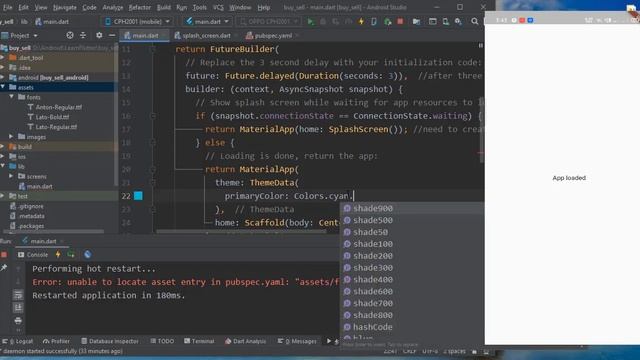Click the Flutter Attach icon next to lightning
The height and width of the screenshot is (360, 640).
click(x=374, y=22)
